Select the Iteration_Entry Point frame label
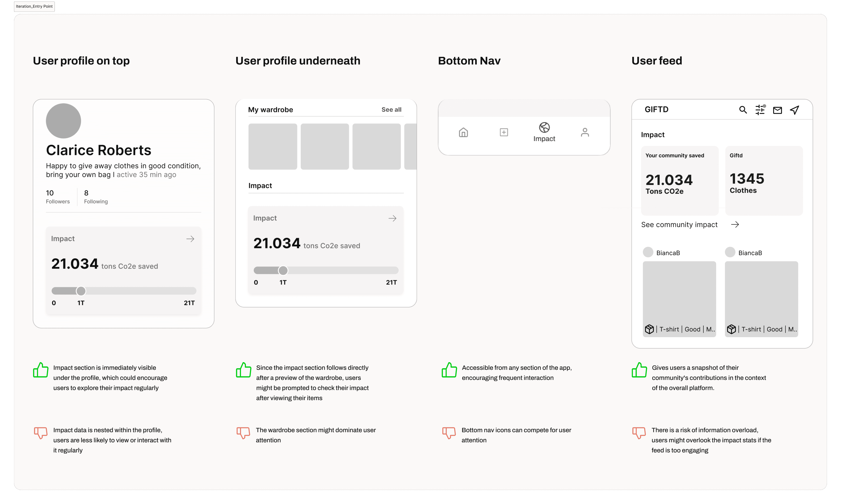The height and width of the screenshot is (504, 841). pyautogui.click(x=34, y=6)
